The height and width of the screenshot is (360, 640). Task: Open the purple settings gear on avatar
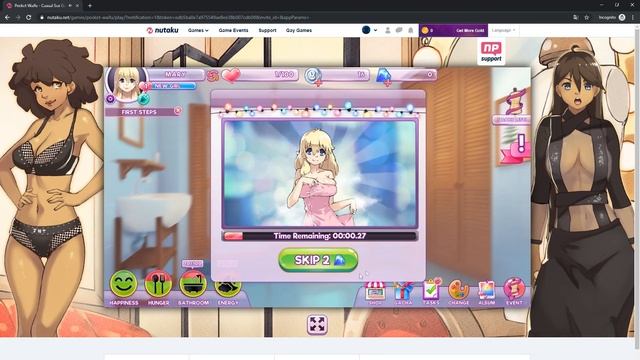(x=110, y=99)
